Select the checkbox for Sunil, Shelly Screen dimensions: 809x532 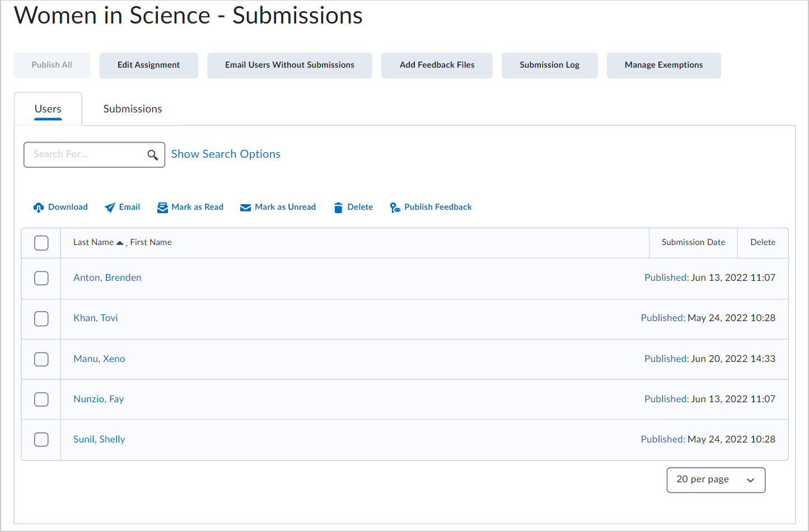pyautogui.click(x=41, y=440)
